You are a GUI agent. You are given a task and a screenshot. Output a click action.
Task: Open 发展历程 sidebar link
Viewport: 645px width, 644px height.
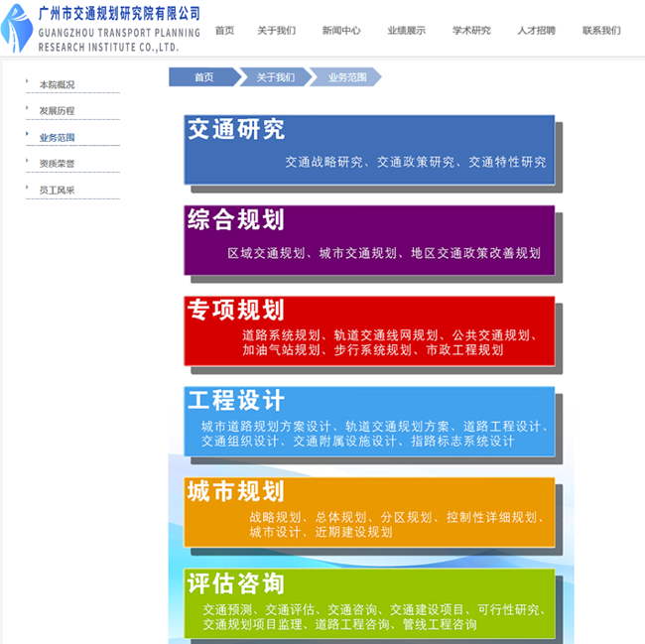point(57,111)
